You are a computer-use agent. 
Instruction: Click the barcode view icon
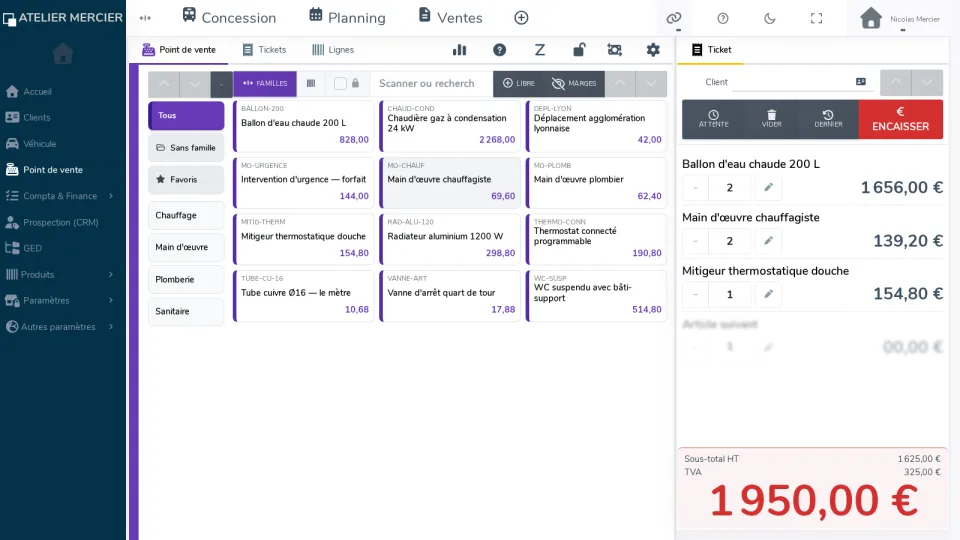pyautogui.click(x=311, y=83)
